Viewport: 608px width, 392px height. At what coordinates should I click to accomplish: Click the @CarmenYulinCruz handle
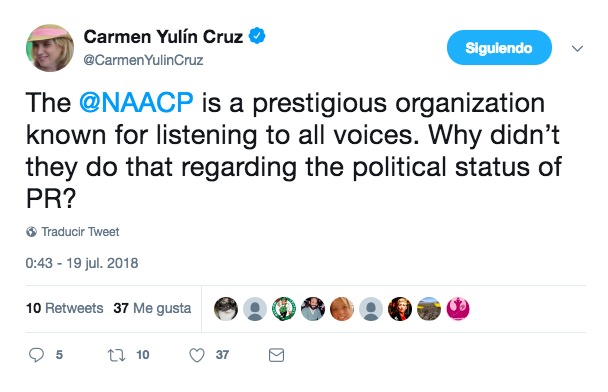143,60
